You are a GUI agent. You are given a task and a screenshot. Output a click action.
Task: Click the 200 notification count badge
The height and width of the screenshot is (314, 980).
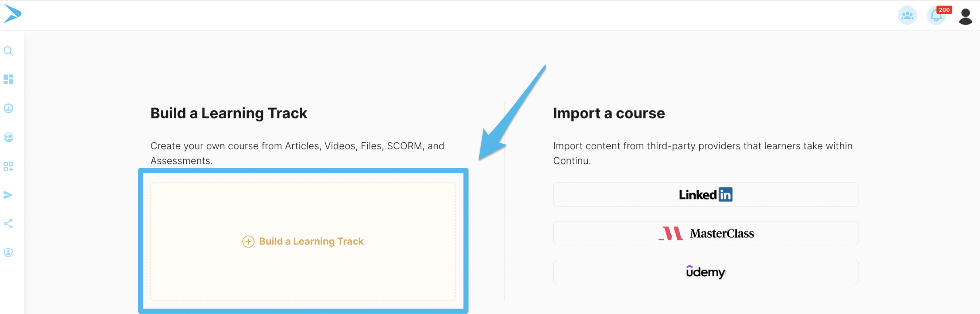(x=944, y=10)
